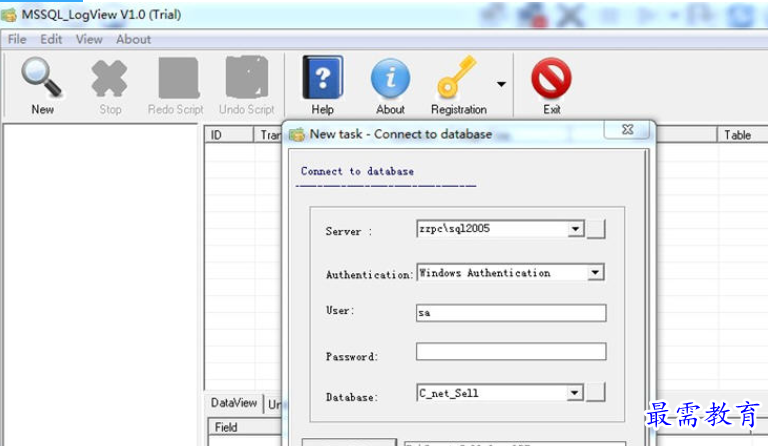
Task: Switch to the DataView tab
Action: (x=234, y=403)
